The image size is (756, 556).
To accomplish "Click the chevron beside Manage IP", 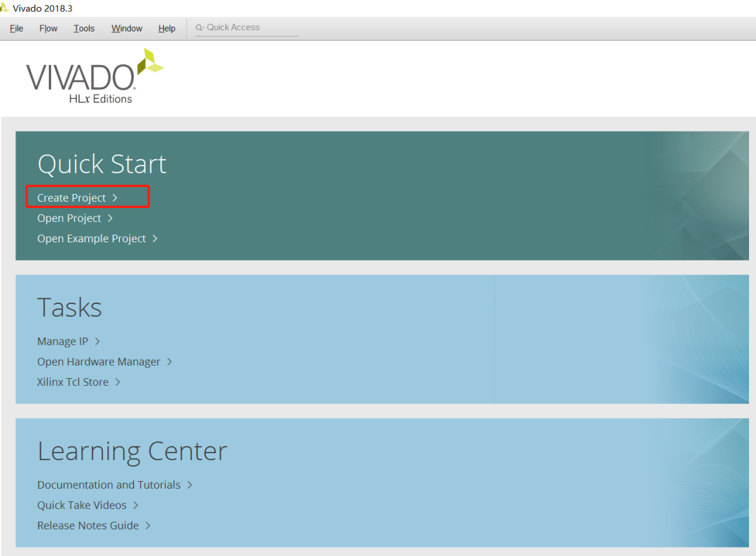I will click(x=97, y=342).
